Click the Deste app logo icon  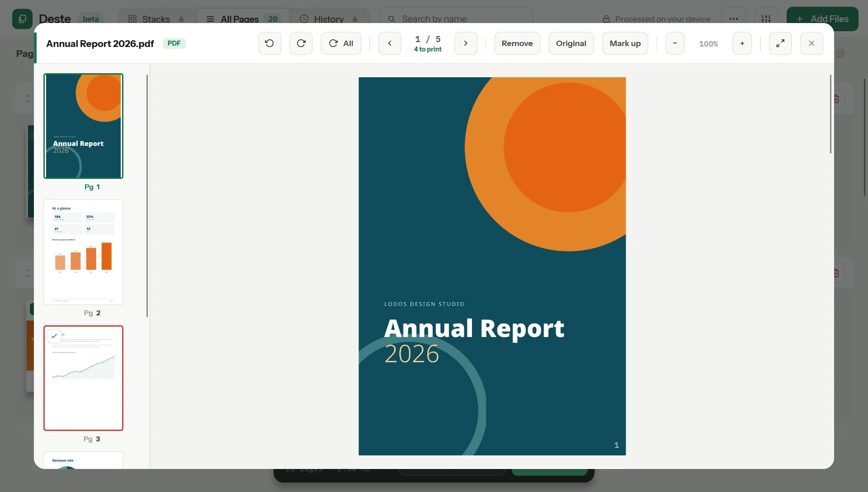(x=22, y=19)
